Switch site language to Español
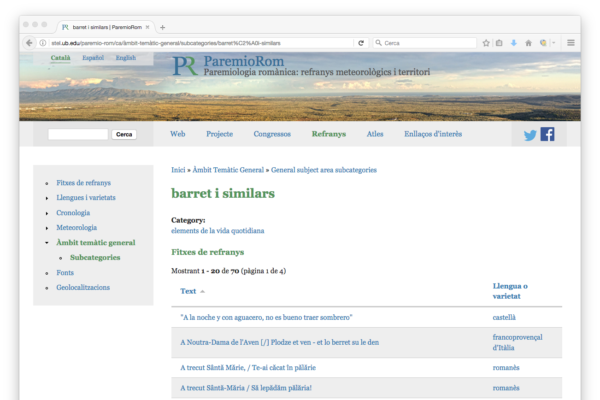This screenshot has height=400, width=600. tap(93, 59)
